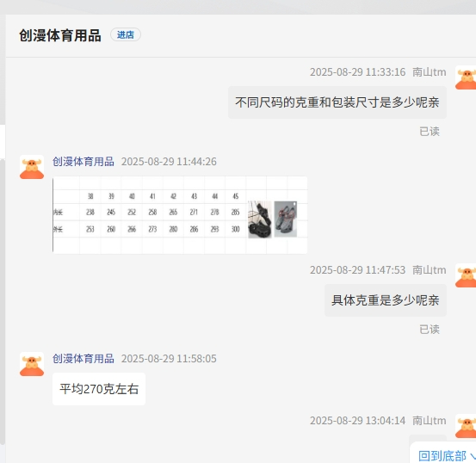Click seller avatar beside 11:44:26 message
The width and height of the screenshot is (476, 463).
tap(32, 167)
